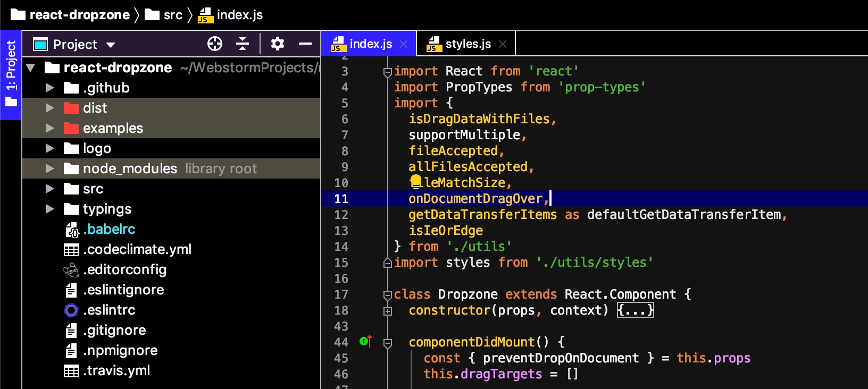868x389 pixels.
Task: Open the Project view dropdown arrow
Action: pyautogui.click(x=111, y=45)
